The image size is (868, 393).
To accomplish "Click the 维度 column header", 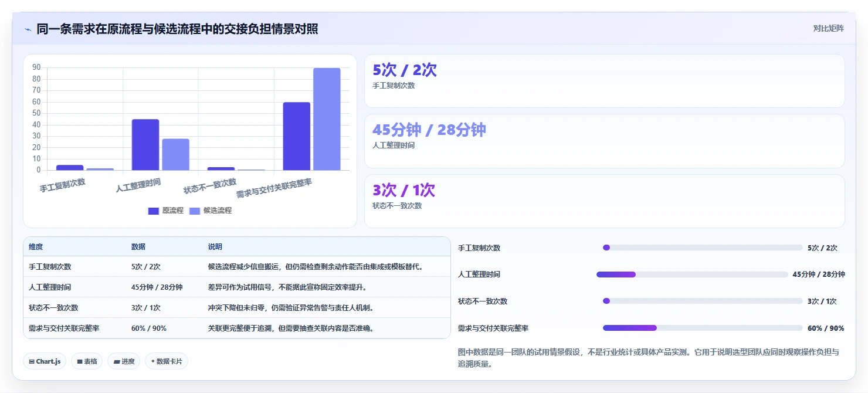I will (x=36, y=247).
